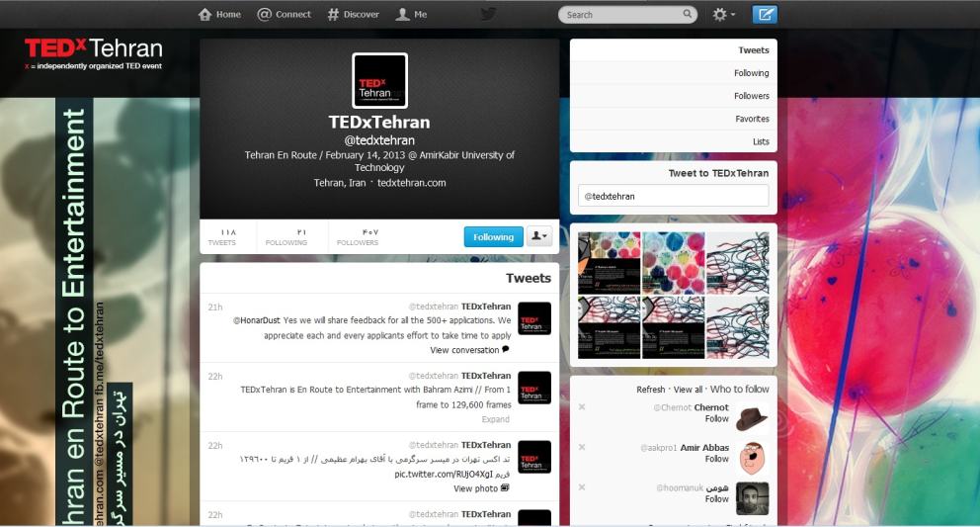The height and width of the screenshot is (527, 980).
Task: Follow Chernot
Action: [x=717, y=418]
